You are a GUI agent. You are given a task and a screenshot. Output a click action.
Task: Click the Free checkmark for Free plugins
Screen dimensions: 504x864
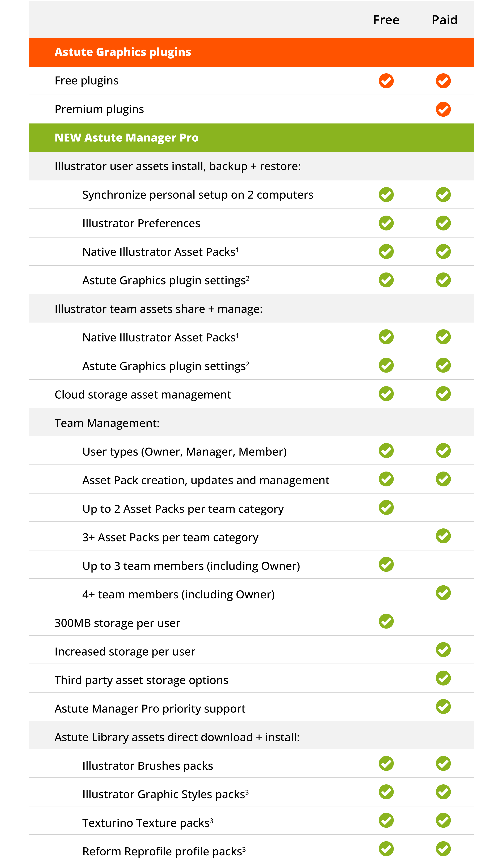(x=386, y=81)
